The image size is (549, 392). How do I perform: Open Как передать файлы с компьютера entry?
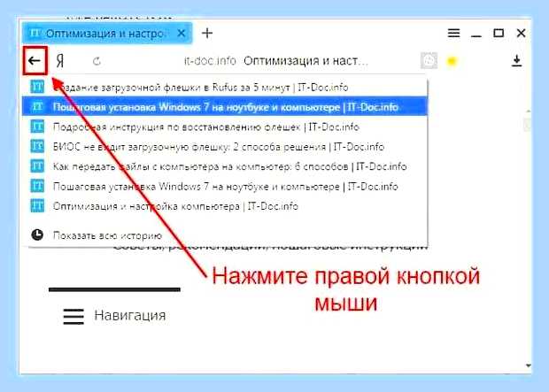pos(224,166)
